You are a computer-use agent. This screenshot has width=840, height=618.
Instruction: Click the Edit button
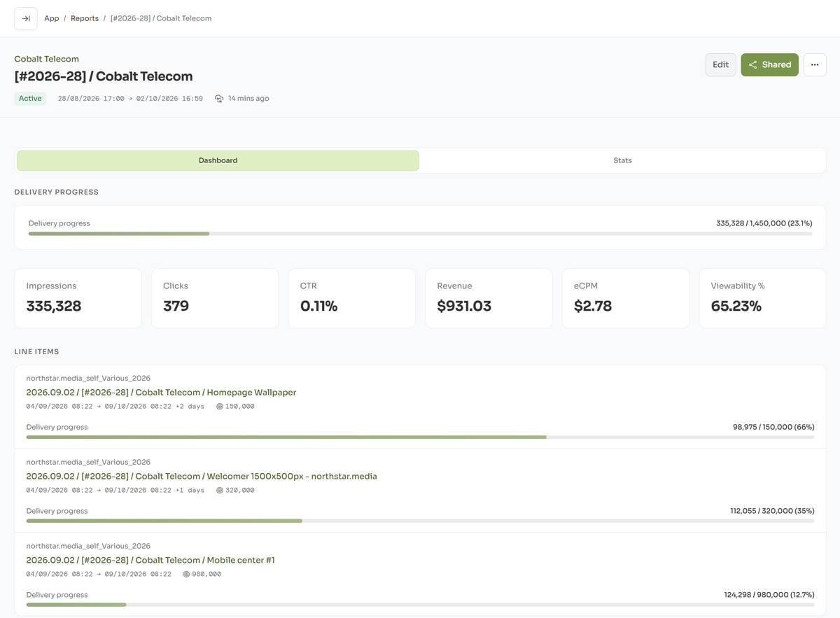tap(720, 64)
